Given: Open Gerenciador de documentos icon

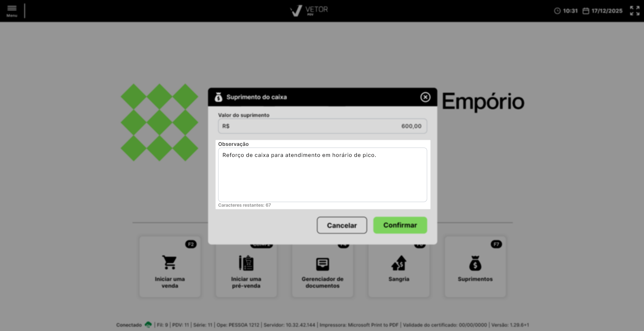Looking at the screenshot, I should click(x=322, y=264).
